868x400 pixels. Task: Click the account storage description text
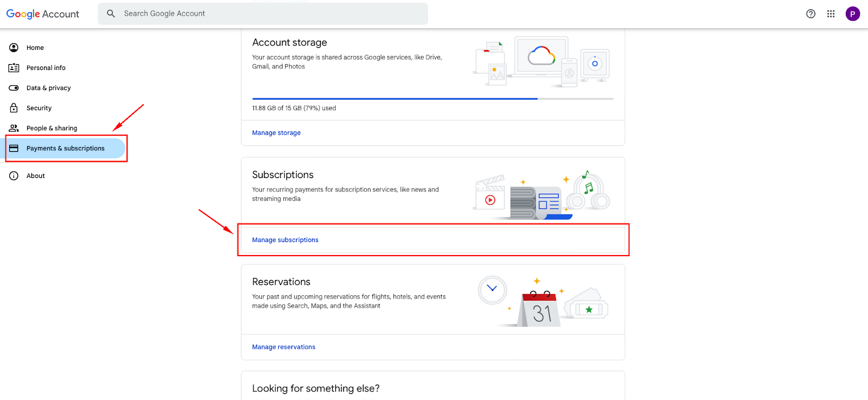(347, 62)
